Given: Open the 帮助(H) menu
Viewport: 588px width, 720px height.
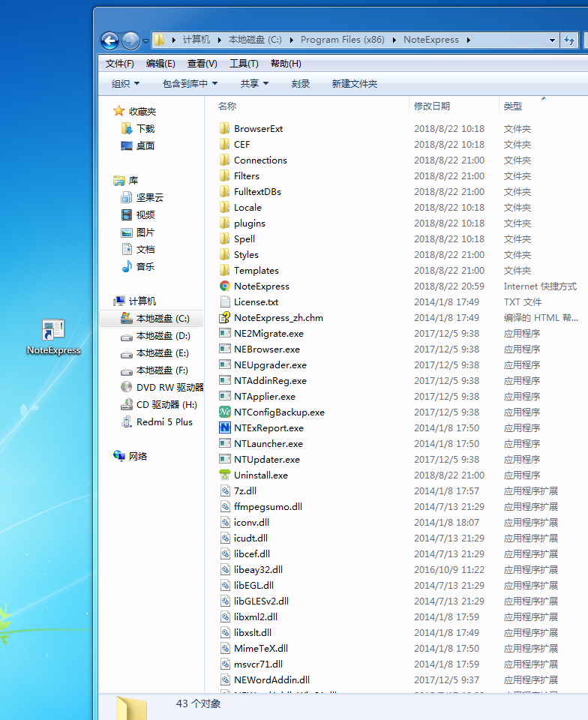Looking at the screenshot, I should pyautogui.click(x=286, y=63).
